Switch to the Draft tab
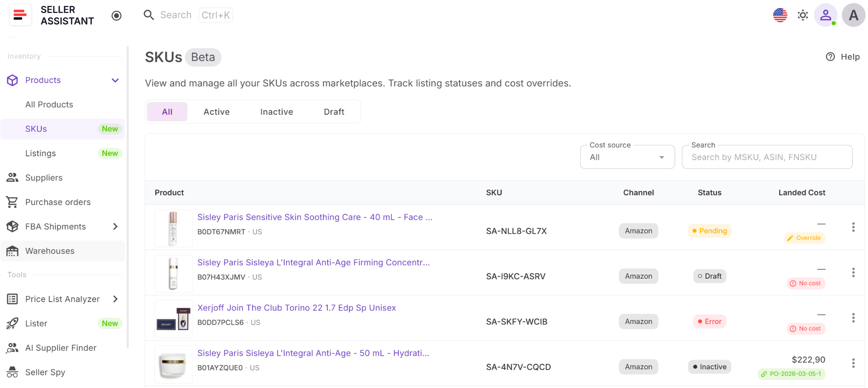 tap(334, 112)
